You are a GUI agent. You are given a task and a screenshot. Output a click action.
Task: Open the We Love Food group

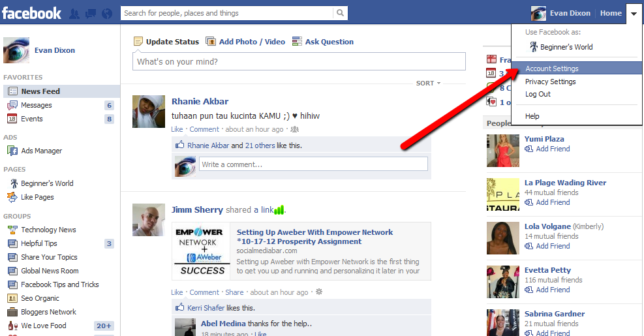(43, 326)
